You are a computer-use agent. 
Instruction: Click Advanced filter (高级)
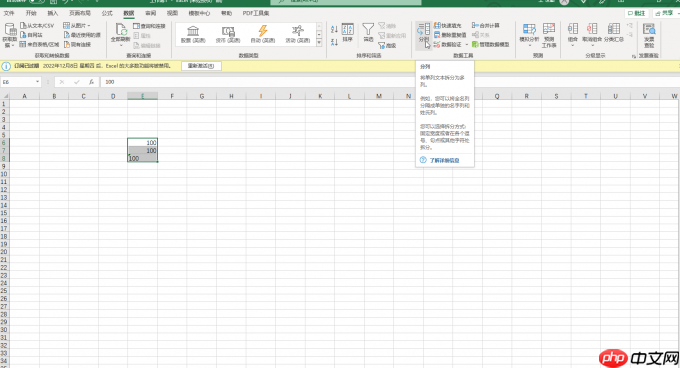[387, 45]
